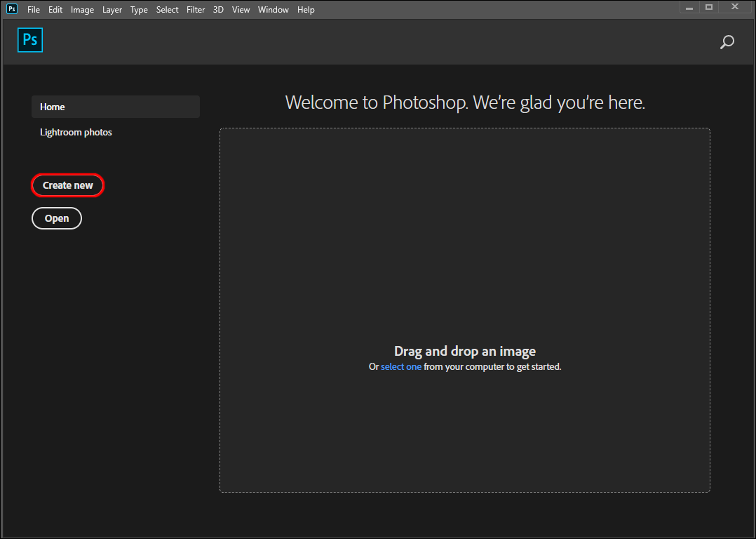Image resolution: width=756 pixels, height=539 pixels.
Task: Select the Home tab in sidebar
Action: [x=116, y=107]
